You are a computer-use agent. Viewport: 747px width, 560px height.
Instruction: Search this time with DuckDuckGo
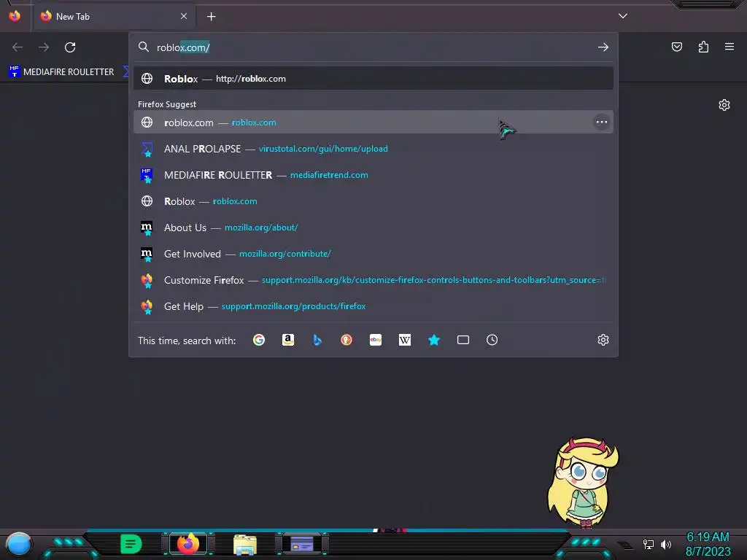tap(347, 340)
